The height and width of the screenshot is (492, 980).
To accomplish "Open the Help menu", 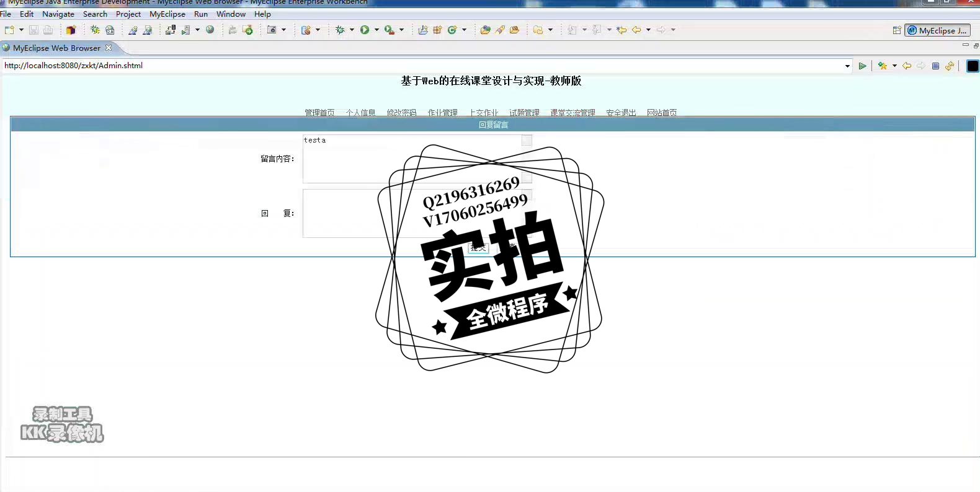I will [262, 14].
